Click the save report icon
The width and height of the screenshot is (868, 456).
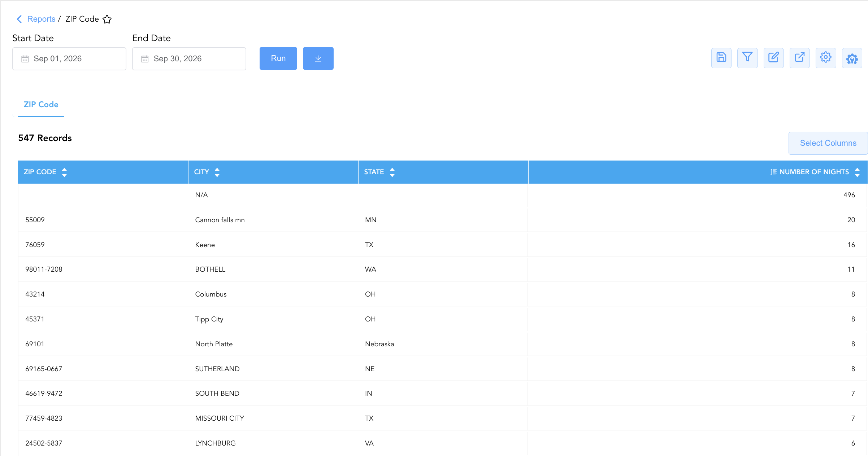[721, 58]
